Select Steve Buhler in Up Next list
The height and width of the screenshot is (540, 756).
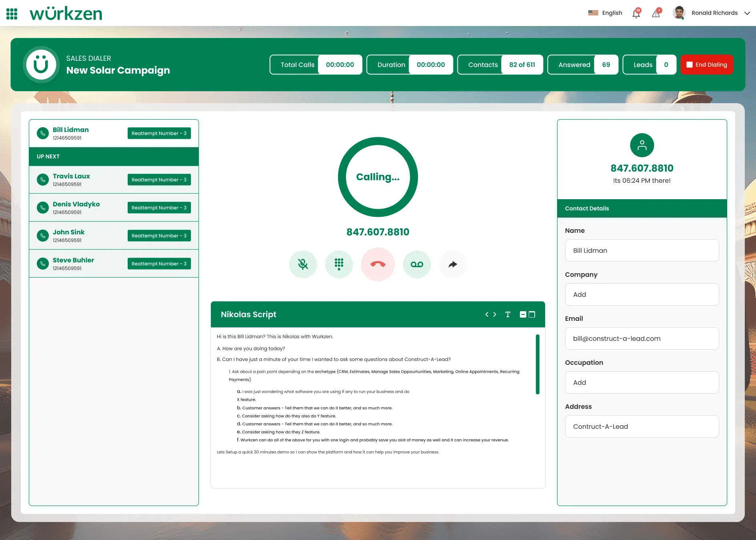[73, 260]
